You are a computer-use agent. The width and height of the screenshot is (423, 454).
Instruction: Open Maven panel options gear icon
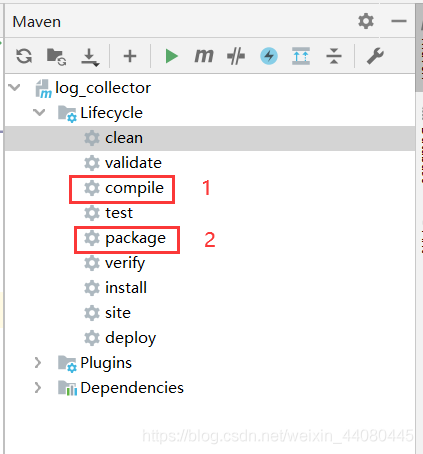tap(366, 21)
